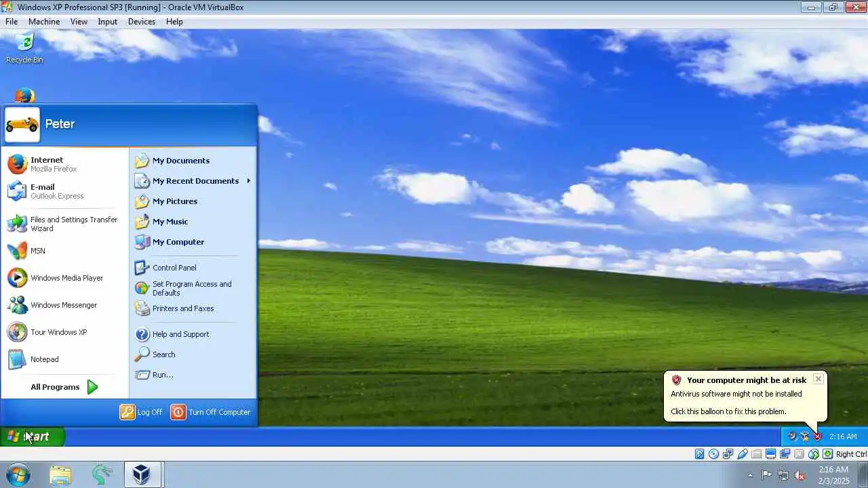Viewport: 868px width, 488px height.
Task: Click the red security shield tray icon
Action: 817,436
